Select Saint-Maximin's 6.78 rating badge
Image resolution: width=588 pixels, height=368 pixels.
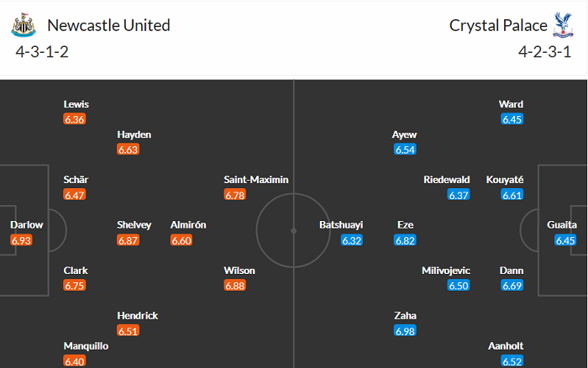click(x=235, y=195)
